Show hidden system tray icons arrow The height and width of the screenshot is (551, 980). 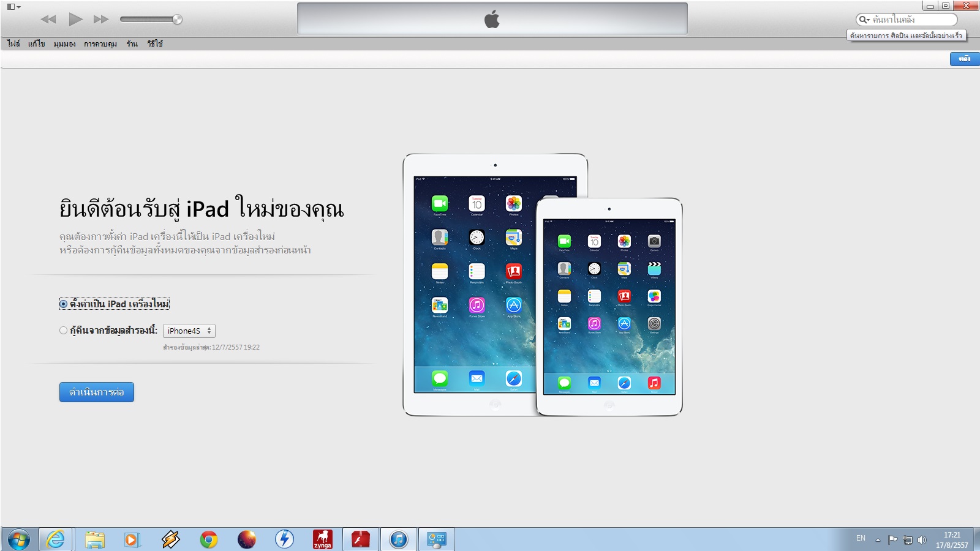point(878,540)
